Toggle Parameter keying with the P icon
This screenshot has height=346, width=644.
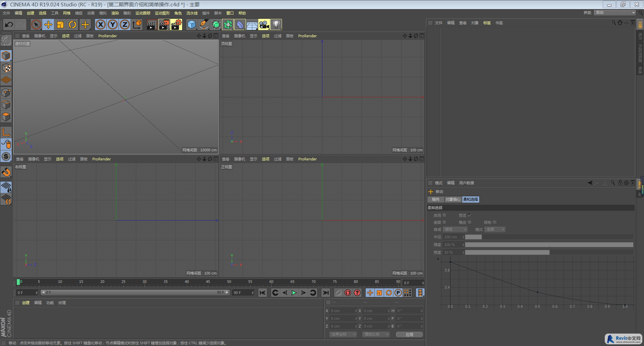coord(398,293)
